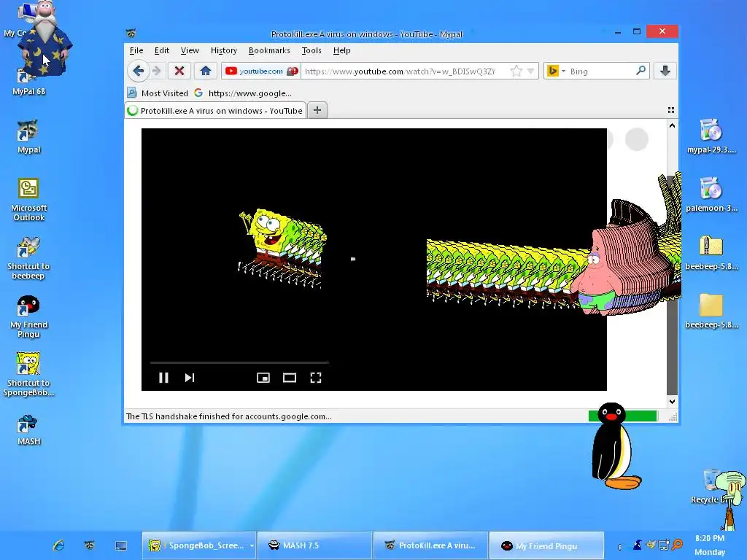Screen dimensions: 747x560
Task: Switch video to theater mode
Action: coord(289,378)
